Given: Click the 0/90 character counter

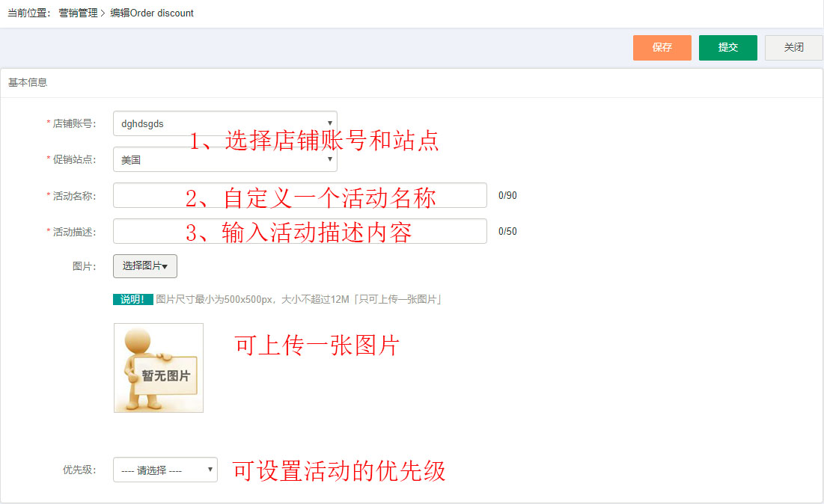Looking at the screenshot, I should pos(507,195).
